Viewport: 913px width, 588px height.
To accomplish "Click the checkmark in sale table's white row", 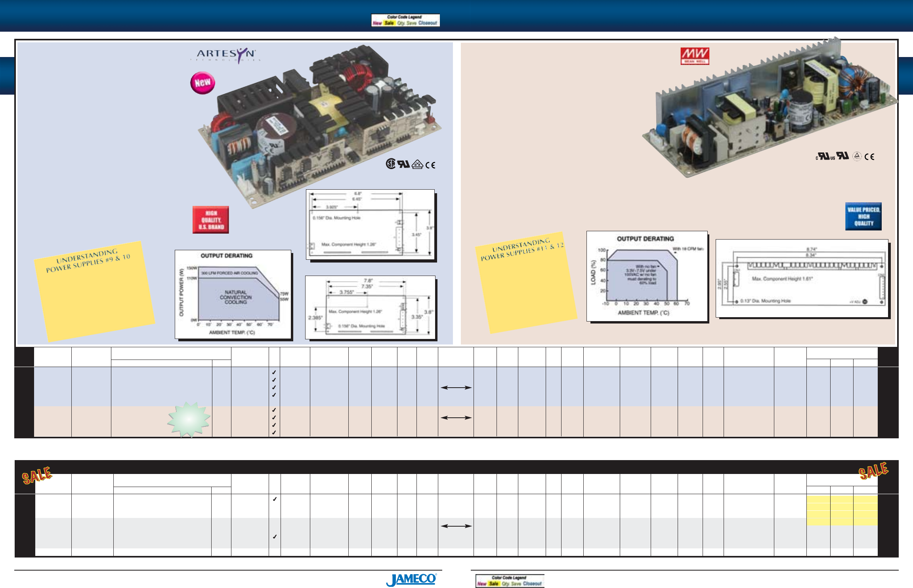I will pos(275,499).
